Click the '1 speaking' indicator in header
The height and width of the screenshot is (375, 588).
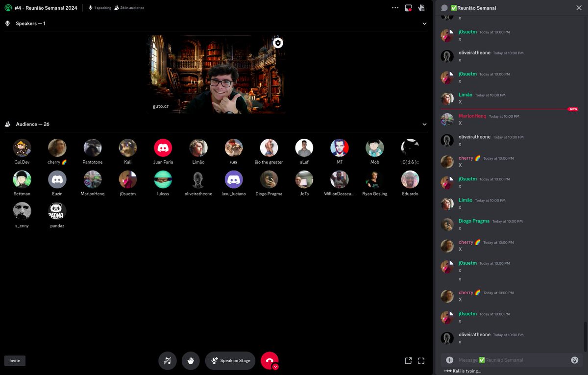pyautogui.click(x=99, y=8)
